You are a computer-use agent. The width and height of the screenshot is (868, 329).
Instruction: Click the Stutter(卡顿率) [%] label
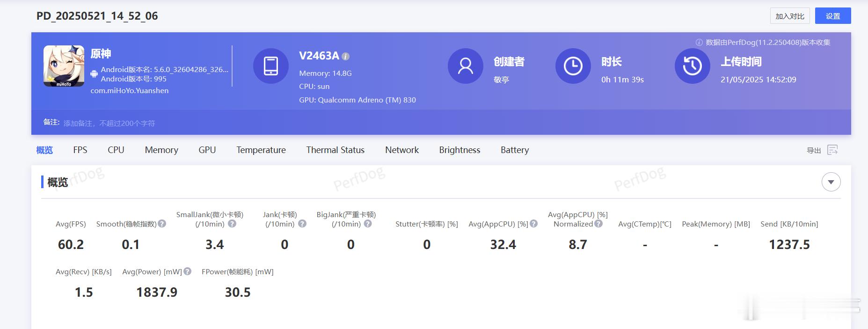coord(427,224)
